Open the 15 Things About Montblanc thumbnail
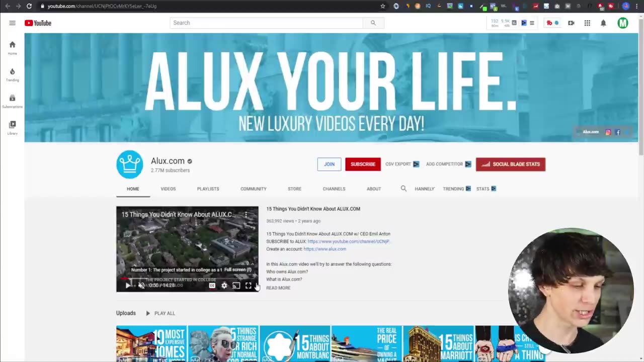 295,344
